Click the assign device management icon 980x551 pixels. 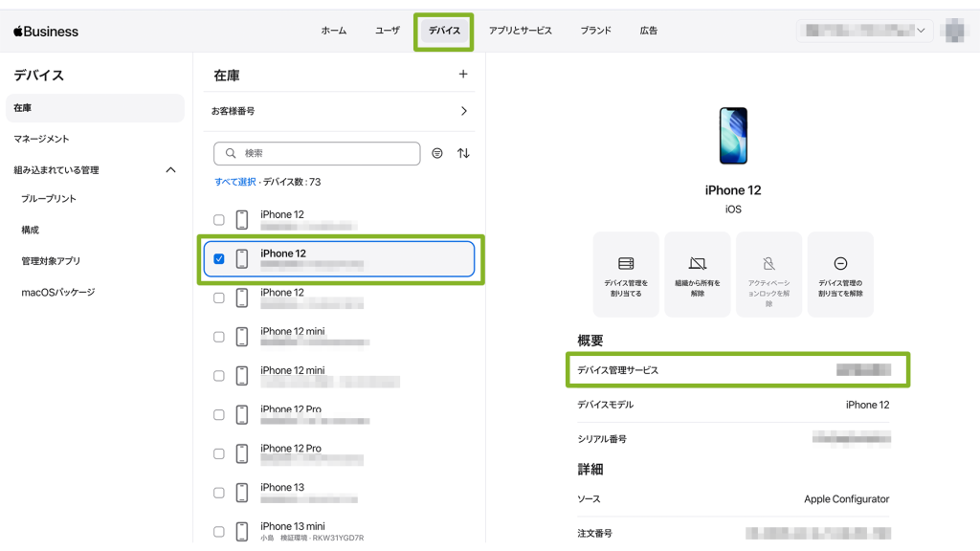coord(626,264)
